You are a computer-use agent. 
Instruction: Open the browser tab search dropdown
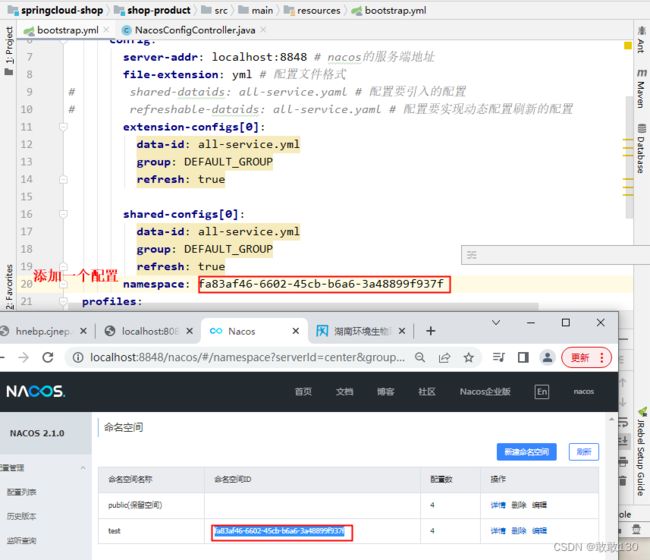tap(496, 322)
